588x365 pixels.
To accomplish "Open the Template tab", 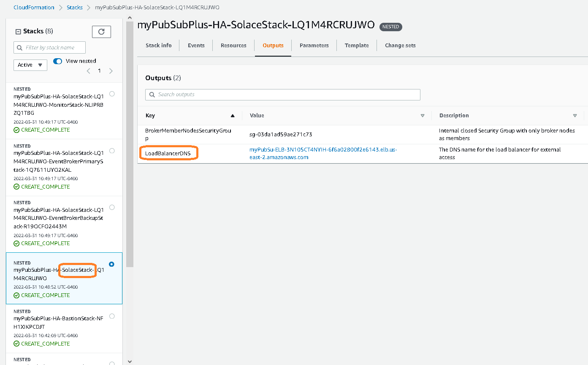I will (x=357, y=46).
